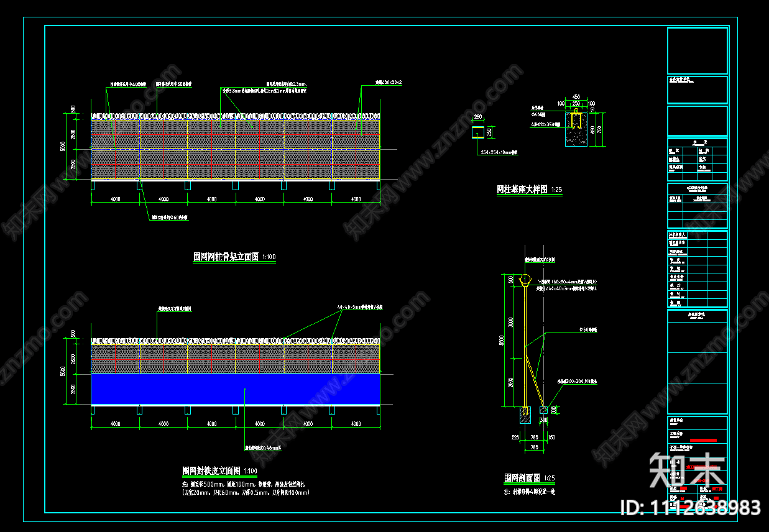Click the 知末 watermark logo
This screenshot has height=532, width=769.
687,470
